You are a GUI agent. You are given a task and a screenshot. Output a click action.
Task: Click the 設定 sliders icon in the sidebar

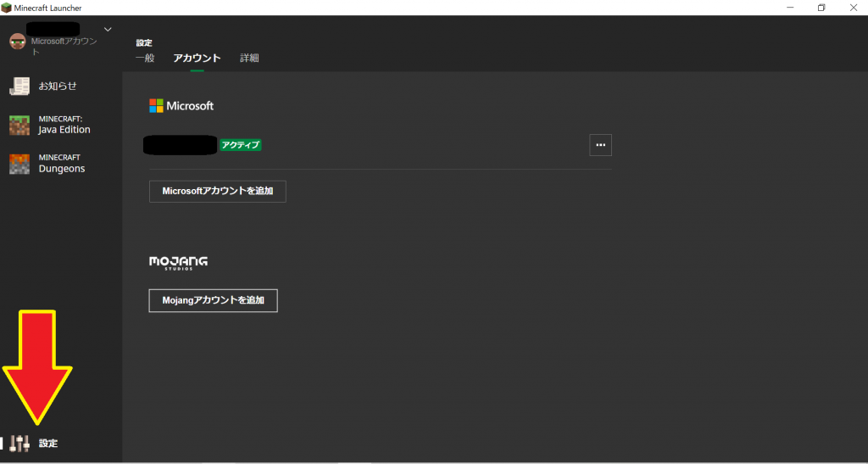coord(19,443)
